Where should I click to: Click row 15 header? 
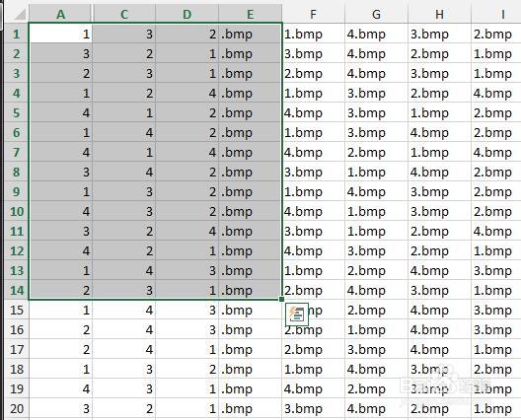[x=17, y=310]
